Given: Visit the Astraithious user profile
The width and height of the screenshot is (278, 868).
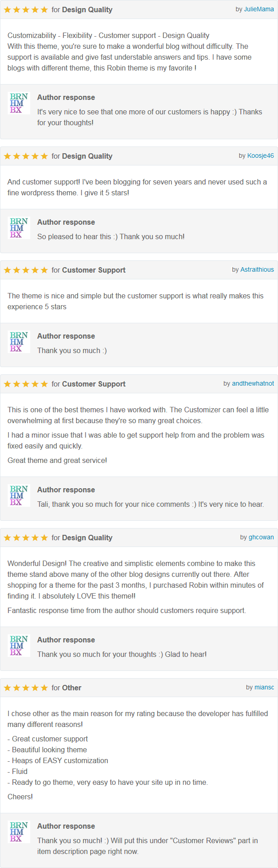Looking at the screenshot, I should (x=257, y=269).
